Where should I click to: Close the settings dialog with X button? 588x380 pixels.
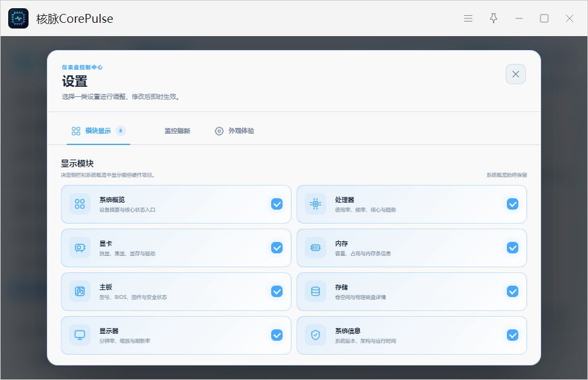516,74
